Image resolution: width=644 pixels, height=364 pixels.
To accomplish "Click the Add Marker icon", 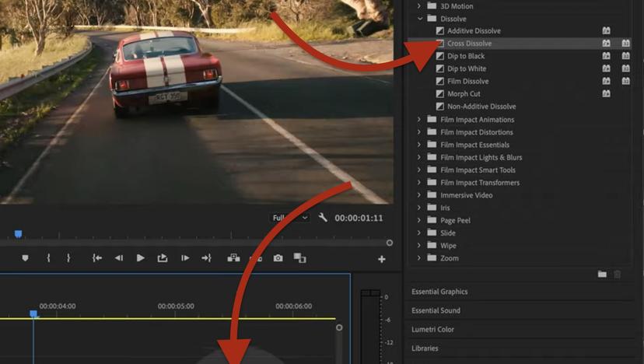I will tap(25, 258).
